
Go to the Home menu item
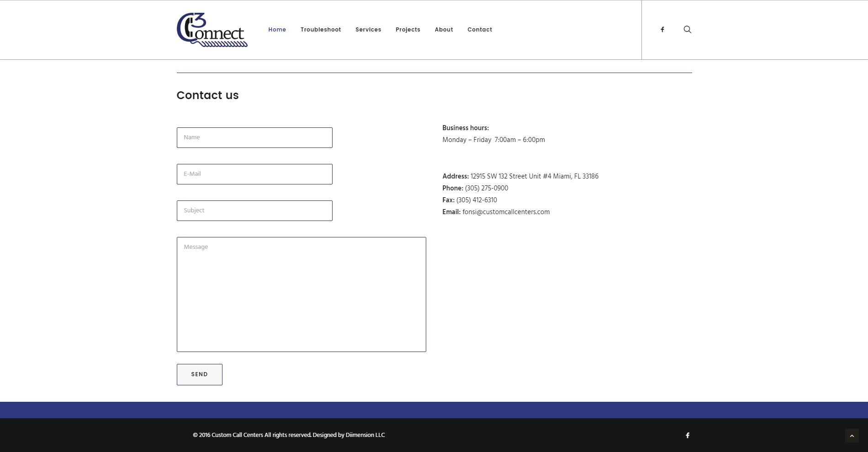tap(277, 30)
